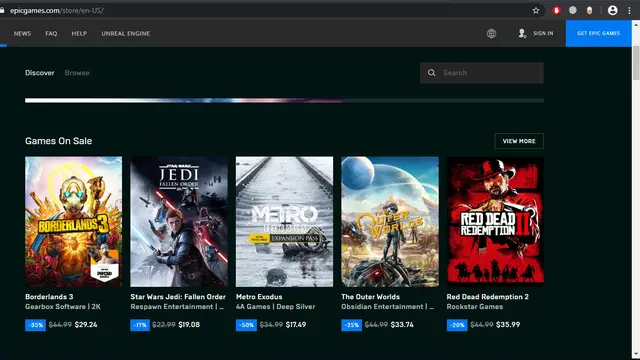This screenshot has height=360, width=640.
Task: Click the -35% discount badge
Action: [x=36, y=325]
